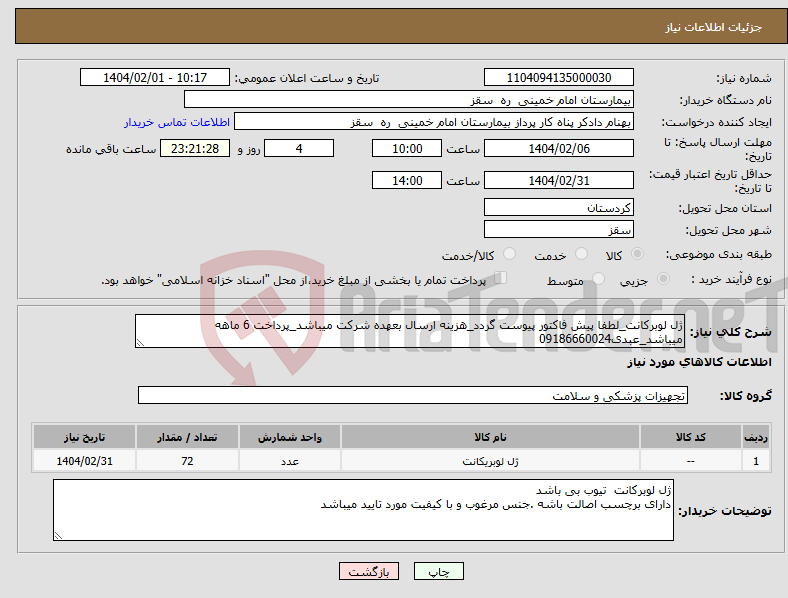This screenshot has width=788, height=598.
Task: Click the تاریخ نیاز column header
Action: pyautogui.click(x=84, y=437)
